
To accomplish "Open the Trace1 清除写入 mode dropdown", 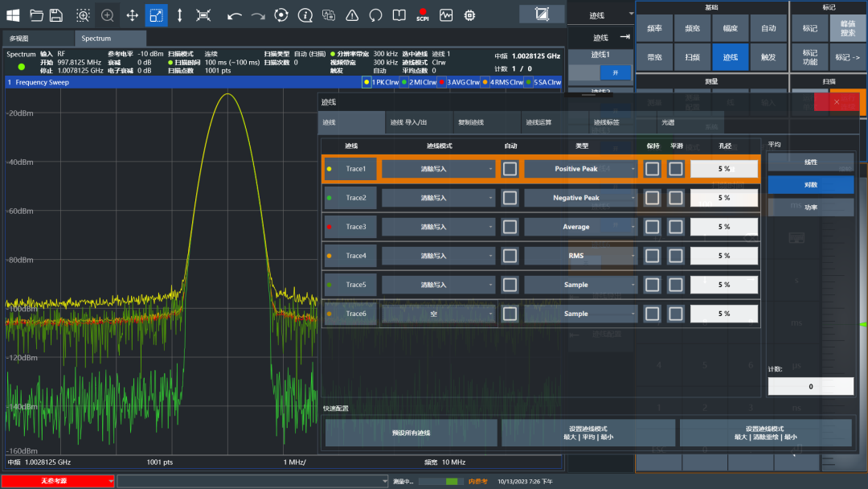I will click(x=438, y=169).
